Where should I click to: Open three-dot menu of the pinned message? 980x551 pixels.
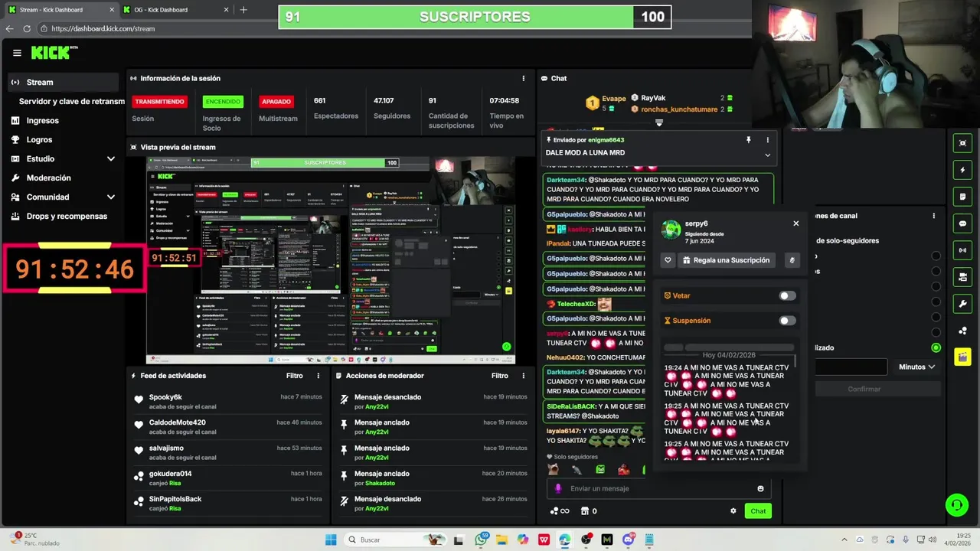pos(768,140)
